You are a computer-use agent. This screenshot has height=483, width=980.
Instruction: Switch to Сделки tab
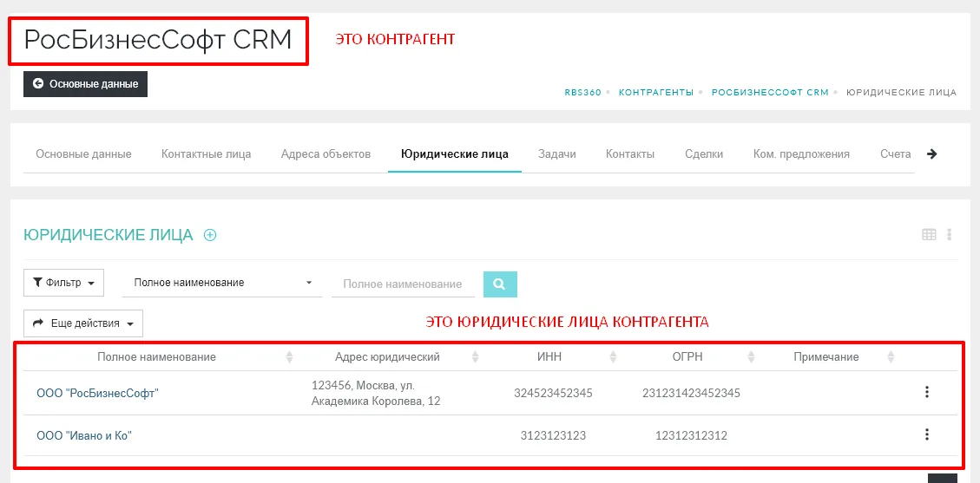703,154
